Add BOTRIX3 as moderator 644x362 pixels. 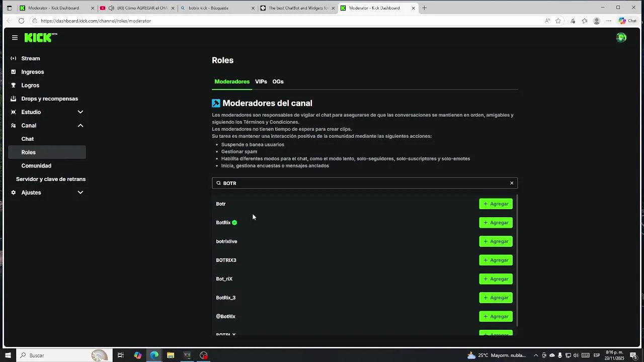(x=496, y=260)
